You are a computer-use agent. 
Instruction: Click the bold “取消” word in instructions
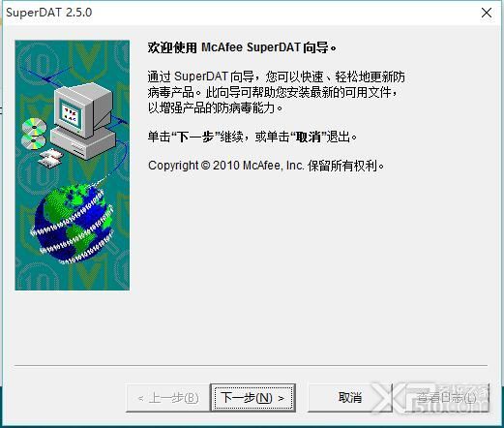pos(309,137)
